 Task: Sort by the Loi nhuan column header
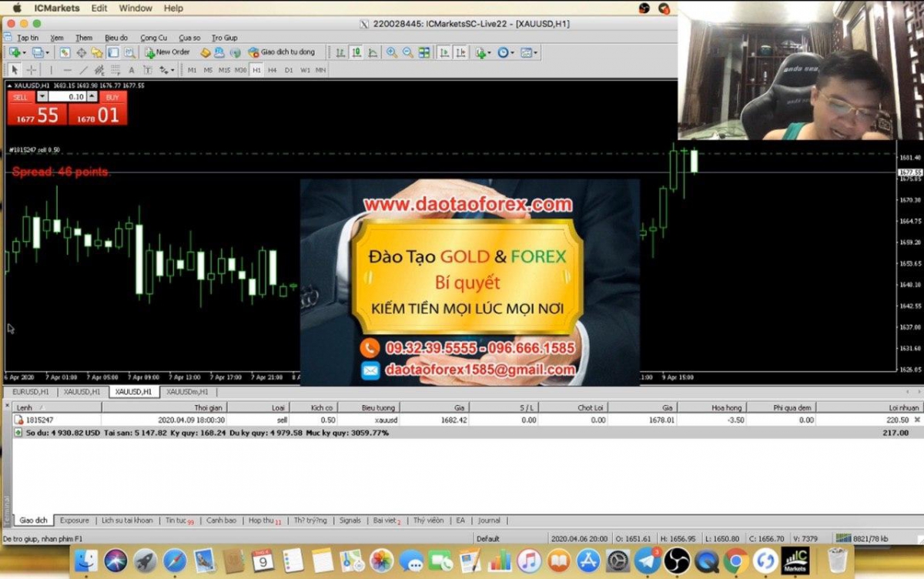[x=869, y=407]
